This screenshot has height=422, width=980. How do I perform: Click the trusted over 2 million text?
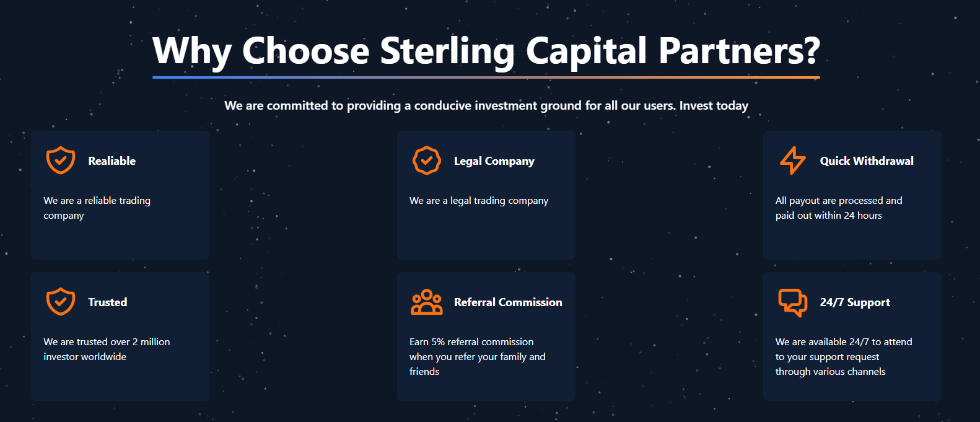[107, 349]
